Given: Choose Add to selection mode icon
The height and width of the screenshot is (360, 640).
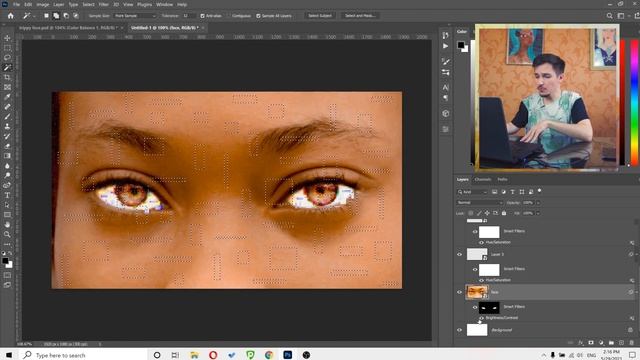Looking at the screenshot, I should tap(56, 16).
